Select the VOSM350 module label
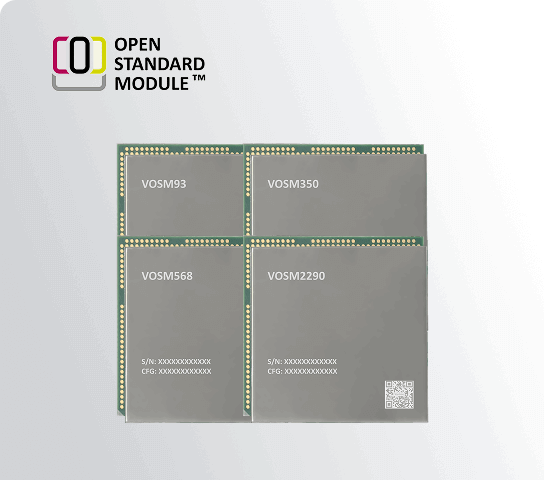 [x=293, y=184]
